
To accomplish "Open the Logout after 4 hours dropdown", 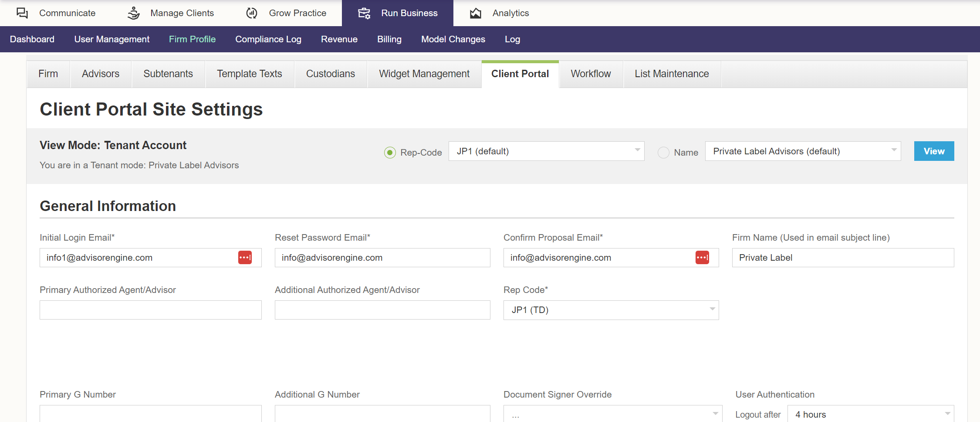I will [x=871, y=414].
